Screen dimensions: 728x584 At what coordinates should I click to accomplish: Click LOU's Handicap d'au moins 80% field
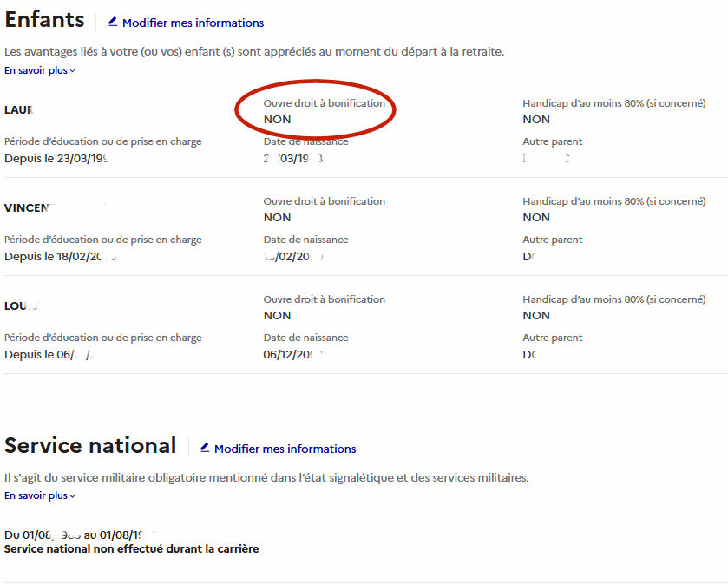click(x=536, y=316)
